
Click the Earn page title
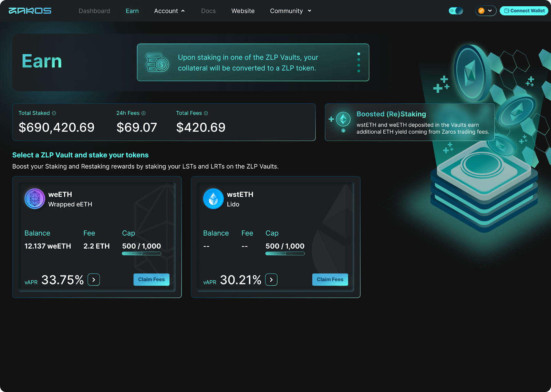coord(42,61)
